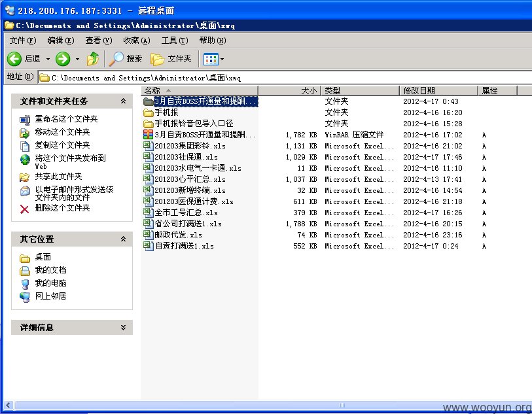Screen dimensions: 532x414
Task: Open the 文件(F) menu
Action: (23, 41)
